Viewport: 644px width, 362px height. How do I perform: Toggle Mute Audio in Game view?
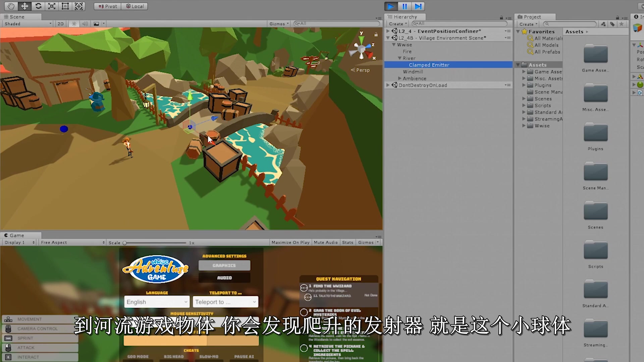[325, 242]
